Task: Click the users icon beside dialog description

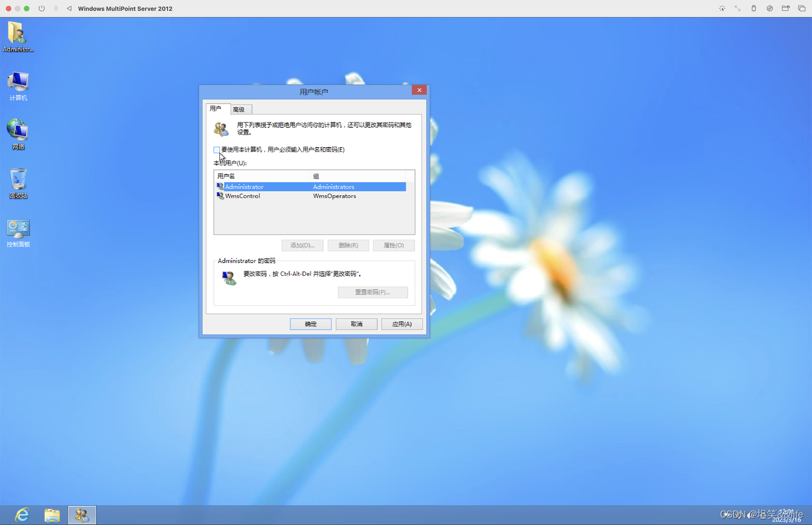Action: pyautogui.click(x=221, y=129)
